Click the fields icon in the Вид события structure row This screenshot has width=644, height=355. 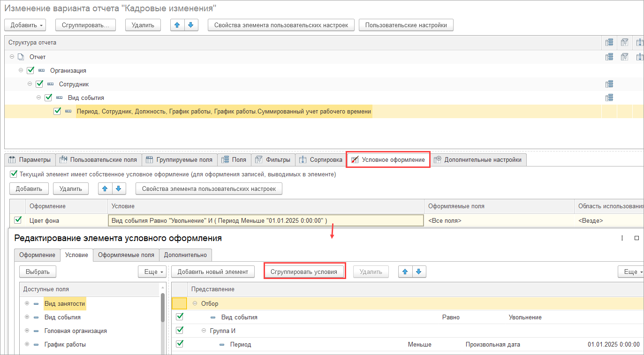tap(609, 98)
